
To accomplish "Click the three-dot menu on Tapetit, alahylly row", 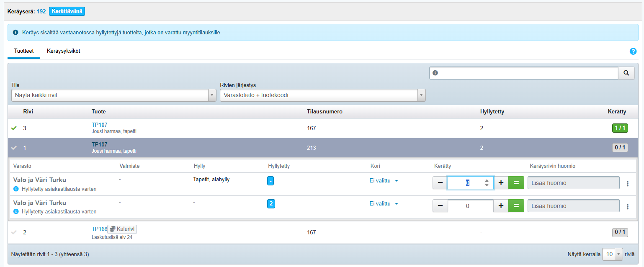I will click(x=627, y=183).
